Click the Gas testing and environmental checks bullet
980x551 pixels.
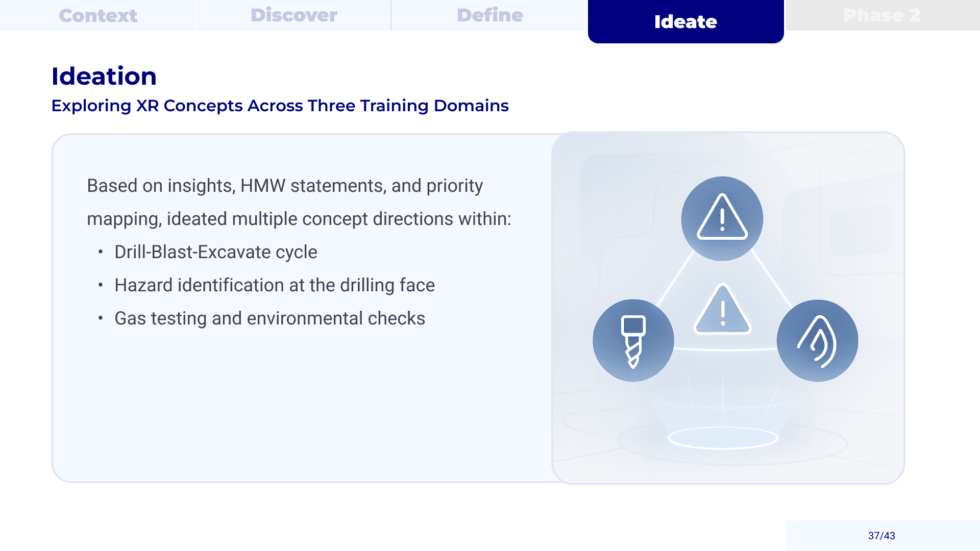point(269,318)
